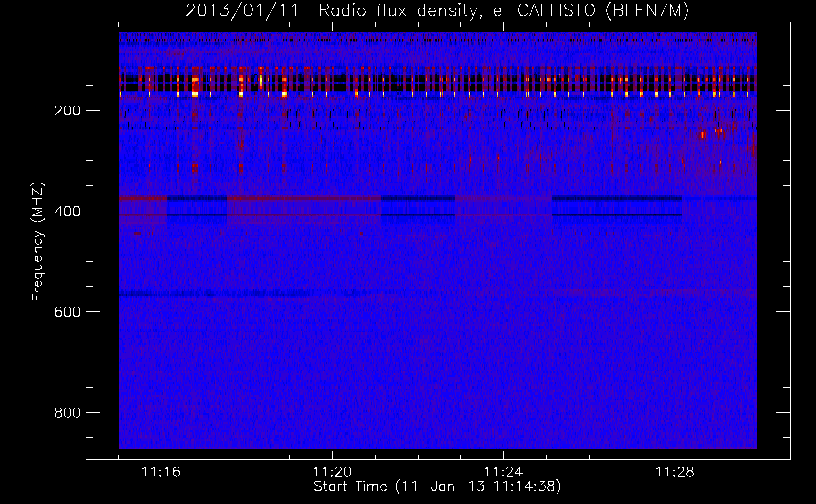Select the 'Frequency (MHZ)' y-axis label
Screen dimensions: 816x504
pos(38,241)
